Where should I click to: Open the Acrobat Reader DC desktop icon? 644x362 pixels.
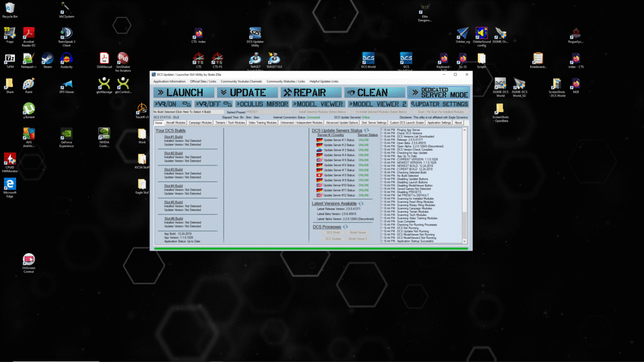28,37
